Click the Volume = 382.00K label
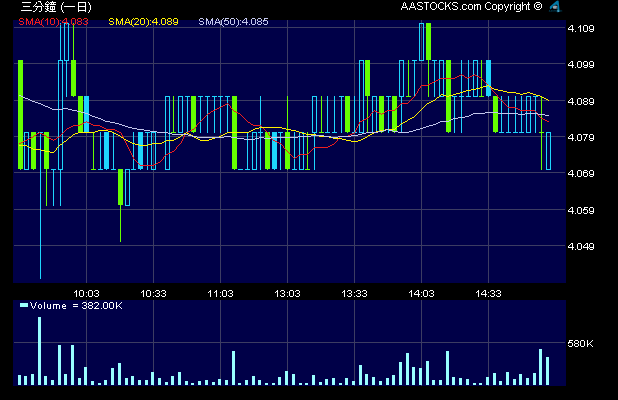 click(x=76, y=306)
